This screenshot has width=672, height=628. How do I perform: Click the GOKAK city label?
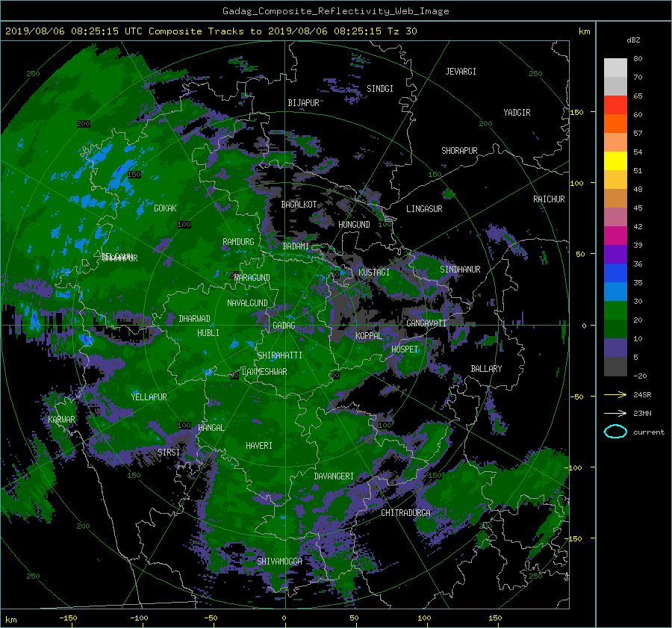tap(165, 208)
